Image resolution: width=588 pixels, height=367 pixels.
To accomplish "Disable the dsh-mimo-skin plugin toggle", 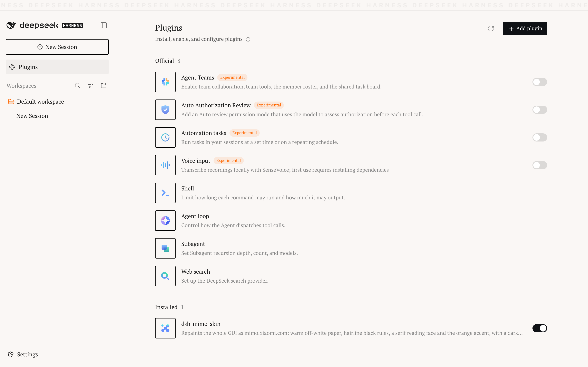I will pyautogui.click(x=540, y=328).
